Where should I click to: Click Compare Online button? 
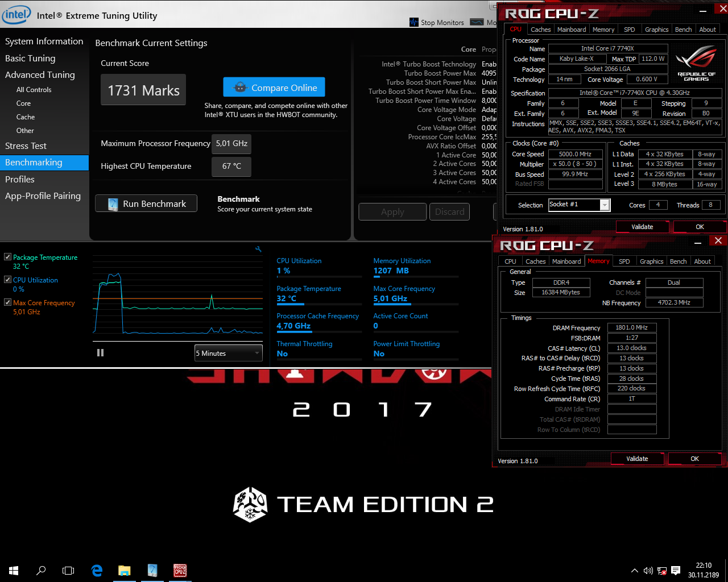coord(274,88)
